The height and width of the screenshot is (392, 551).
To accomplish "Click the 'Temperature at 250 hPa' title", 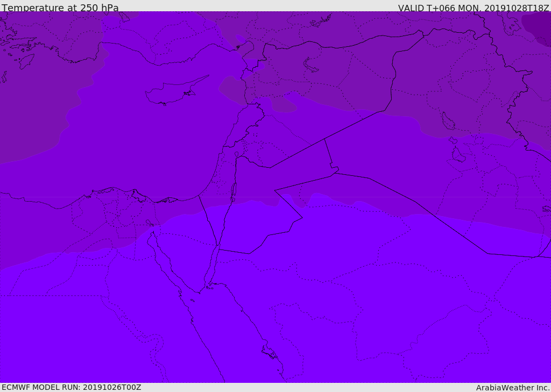I will tap(60, 8).
